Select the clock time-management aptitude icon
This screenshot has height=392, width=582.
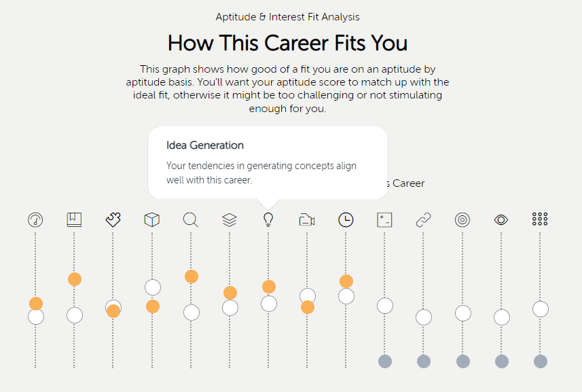pos(346,219)
